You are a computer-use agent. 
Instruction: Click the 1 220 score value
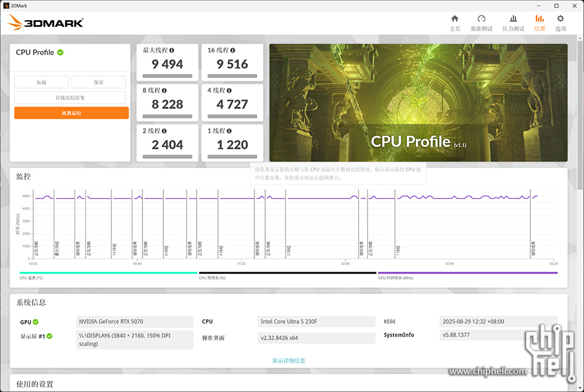click(x=232, y=145)
